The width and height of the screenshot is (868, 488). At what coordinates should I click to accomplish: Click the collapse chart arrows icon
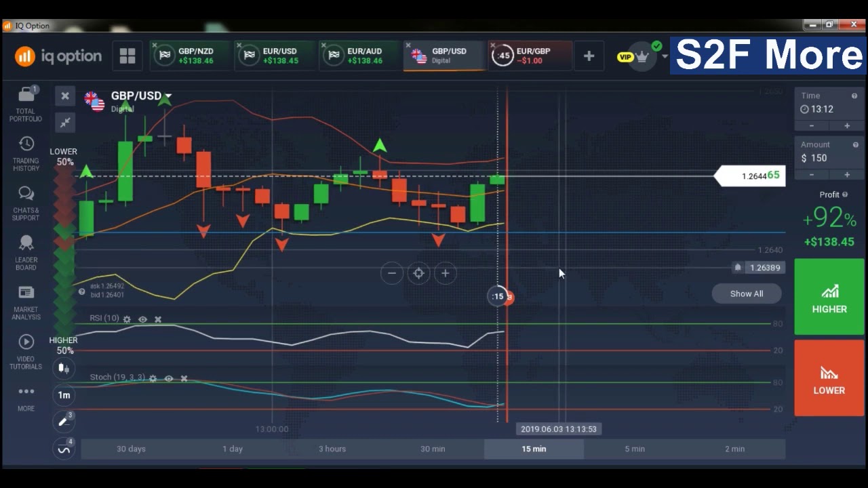(65, 122)
